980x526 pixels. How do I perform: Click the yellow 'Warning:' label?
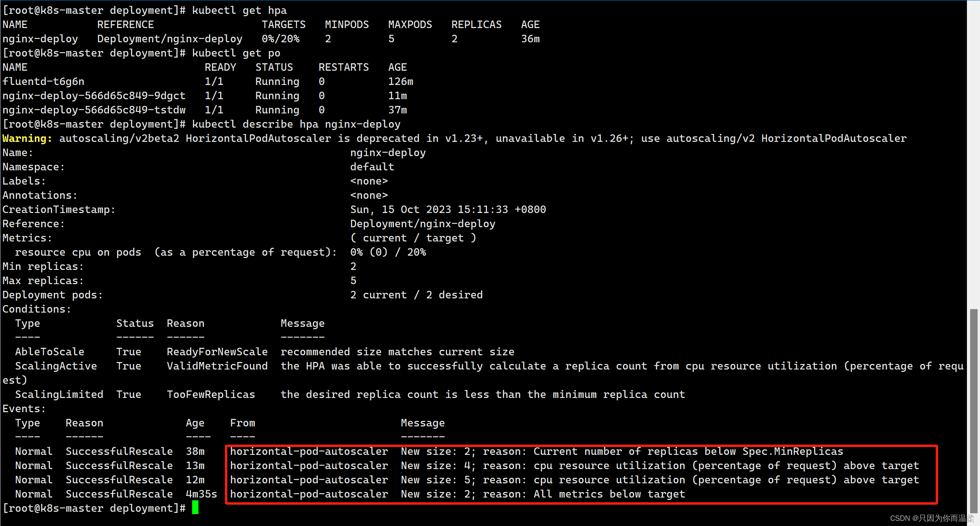[x=27, y=138]
